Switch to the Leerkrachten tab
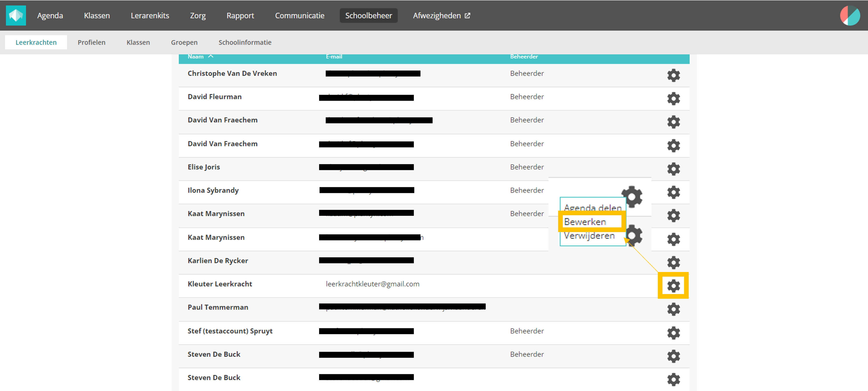Viewport: 868px width, 391px height. tap(36, 42)
